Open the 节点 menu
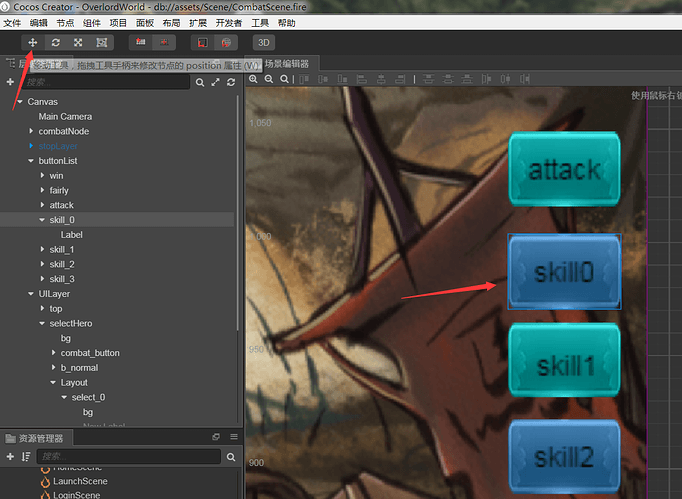 (x=65, y=23)
